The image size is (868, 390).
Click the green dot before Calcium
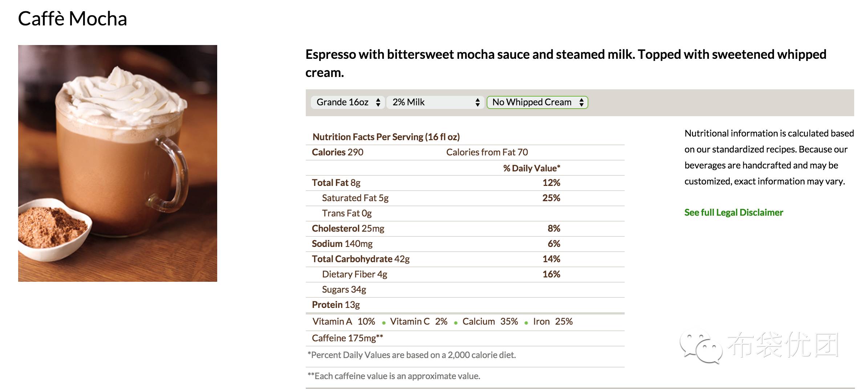click(455, 323)
